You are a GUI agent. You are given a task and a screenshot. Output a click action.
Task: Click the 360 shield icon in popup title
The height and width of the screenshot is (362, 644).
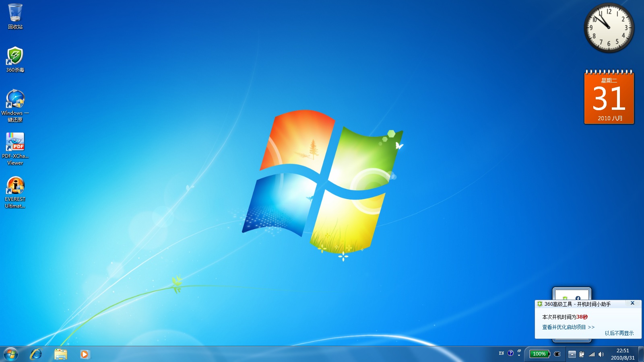pyautogui.click(x=540, y=304)
